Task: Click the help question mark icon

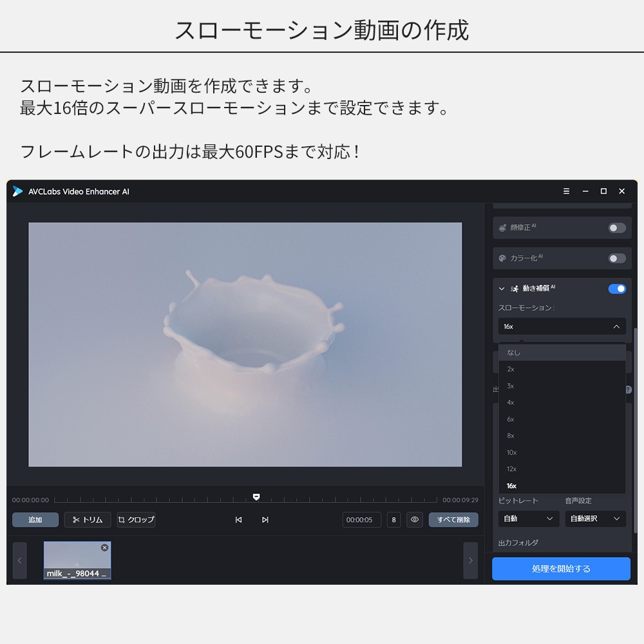Action: coord(628,390)
